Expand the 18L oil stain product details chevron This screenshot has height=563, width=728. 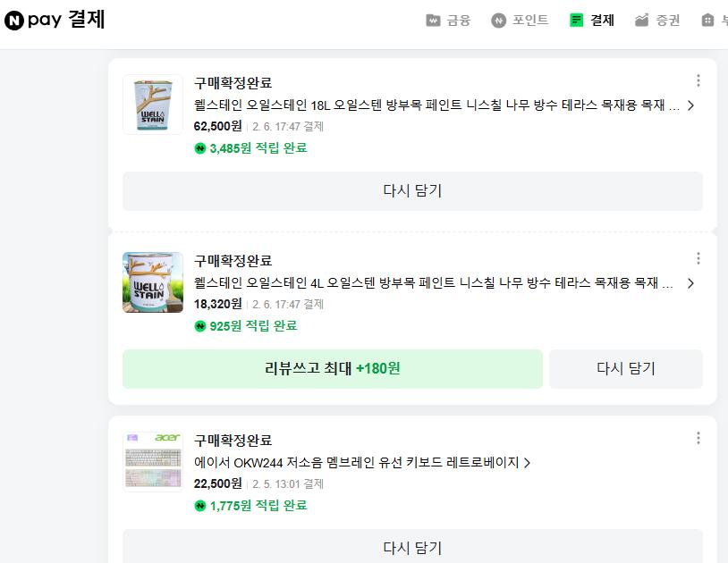(689, 105)
